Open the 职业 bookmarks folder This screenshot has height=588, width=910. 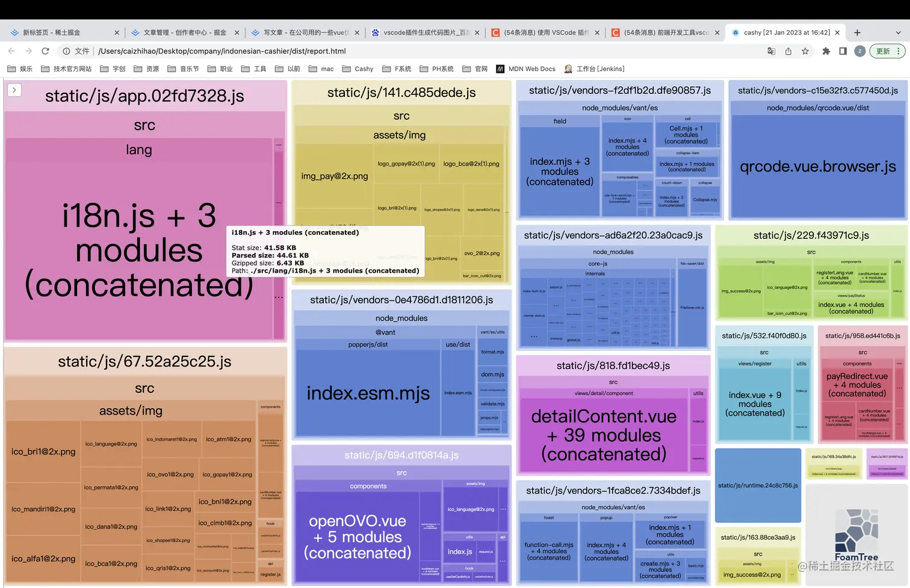point(220,69)
